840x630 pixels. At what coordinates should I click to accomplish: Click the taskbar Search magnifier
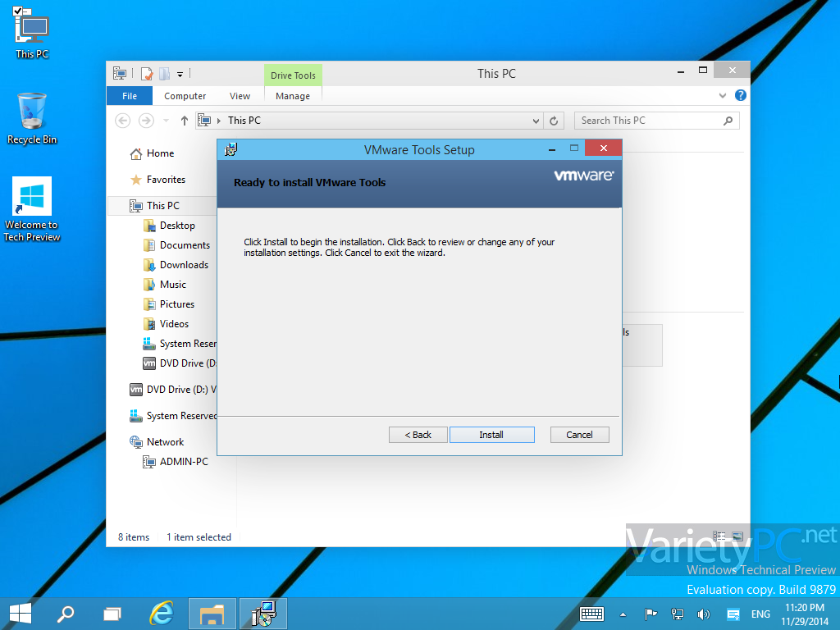pos(66,614)
